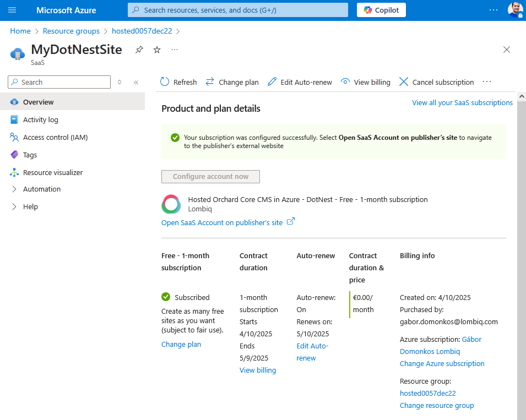The image size is (526, 420).
Task: Collapse the left navigation menu
Action: pyautogui.click(x=136, y=83)
